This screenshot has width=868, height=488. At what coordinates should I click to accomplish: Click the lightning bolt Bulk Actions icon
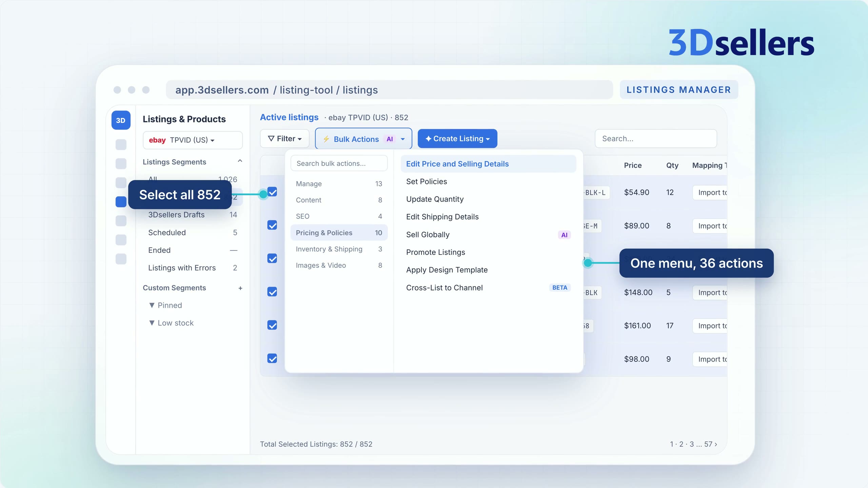pos(326,139)
